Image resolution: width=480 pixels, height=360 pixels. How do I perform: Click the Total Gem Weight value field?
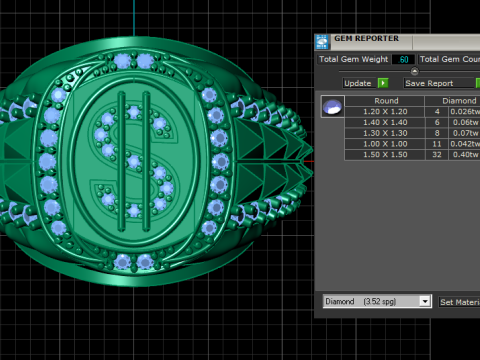coord(403,59)
